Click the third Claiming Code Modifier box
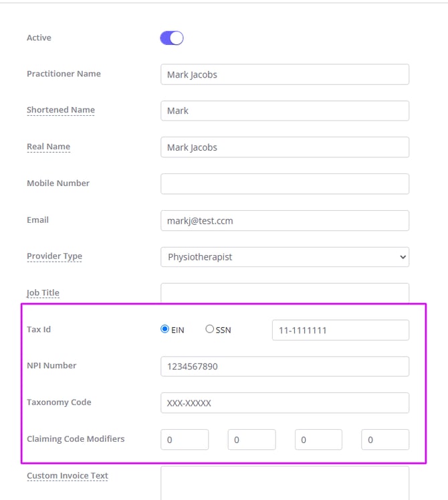Viewport: 448px width, 500px height. tap(318, 440)
